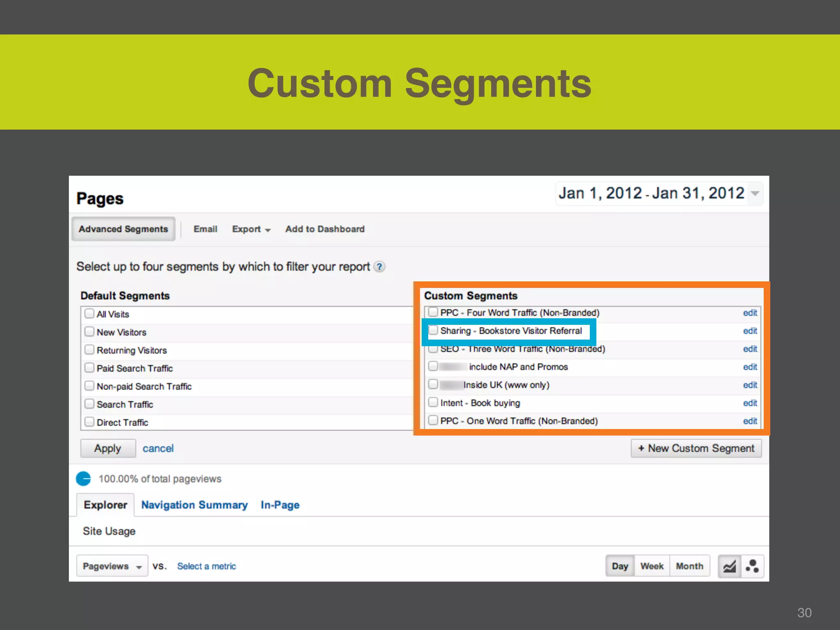840x630 pixels.
Task: Switch to line chart view icon
Action: click(730, 566)
